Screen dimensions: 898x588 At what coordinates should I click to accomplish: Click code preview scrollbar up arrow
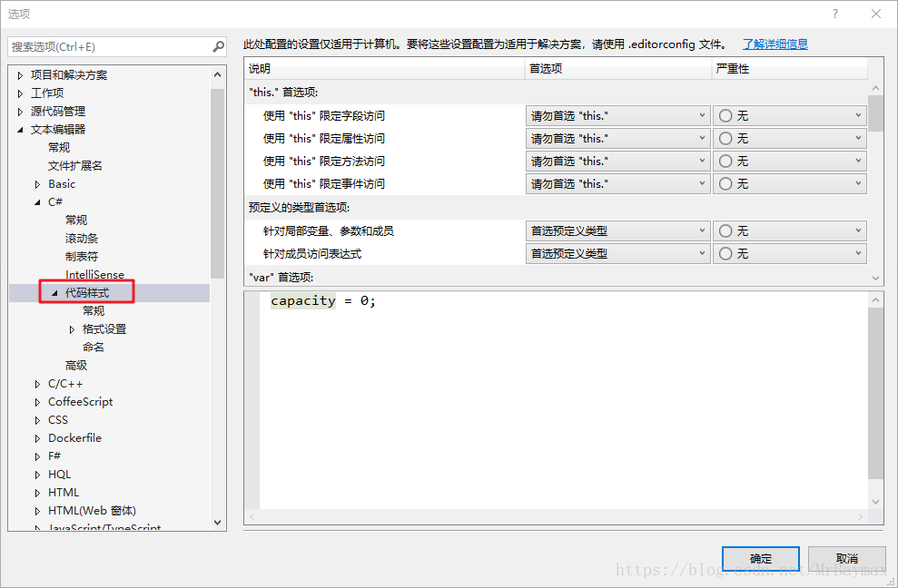pyautogui.click(x=875, y=300)
